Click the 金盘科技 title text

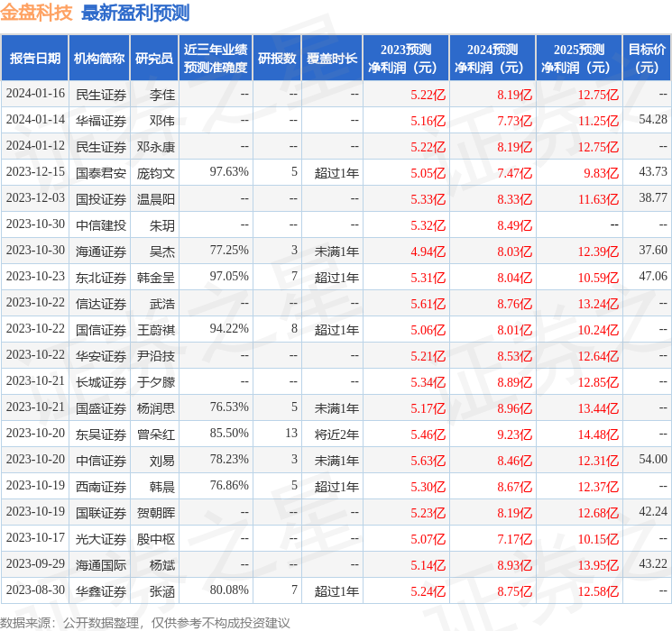pyautogui.click(x=36, y=13)
